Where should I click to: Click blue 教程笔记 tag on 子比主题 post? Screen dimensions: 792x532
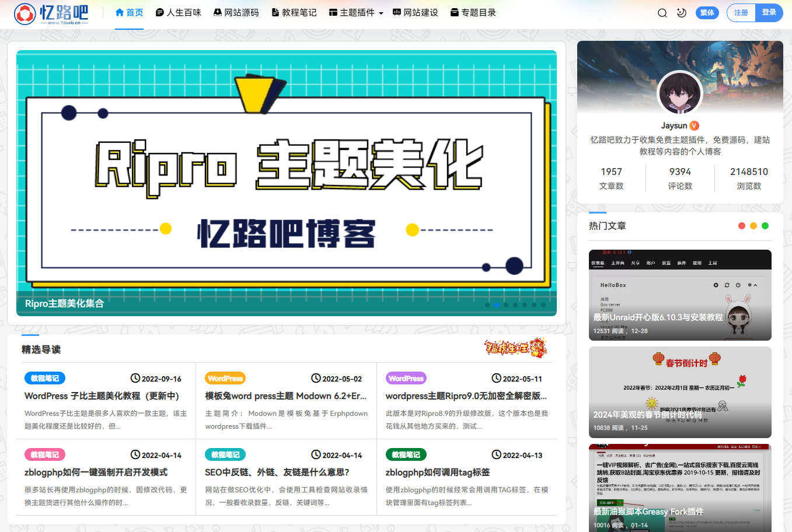[x=45, y=378]
